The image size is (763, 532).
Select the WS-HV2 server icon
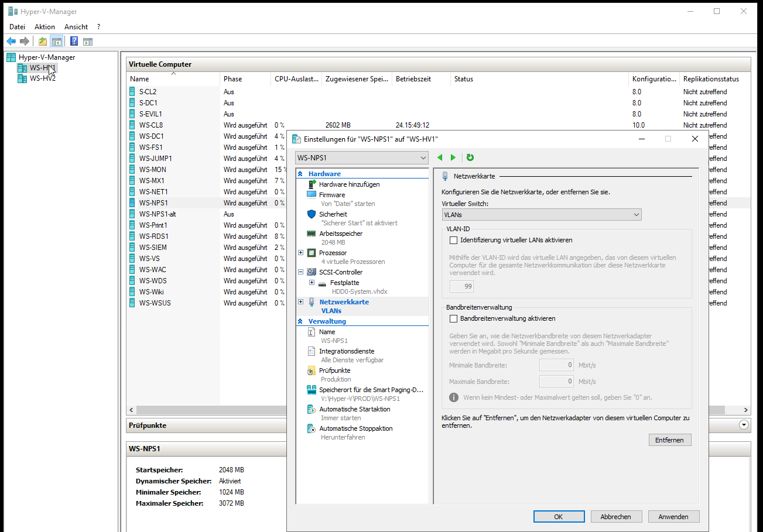coord(22,78)
